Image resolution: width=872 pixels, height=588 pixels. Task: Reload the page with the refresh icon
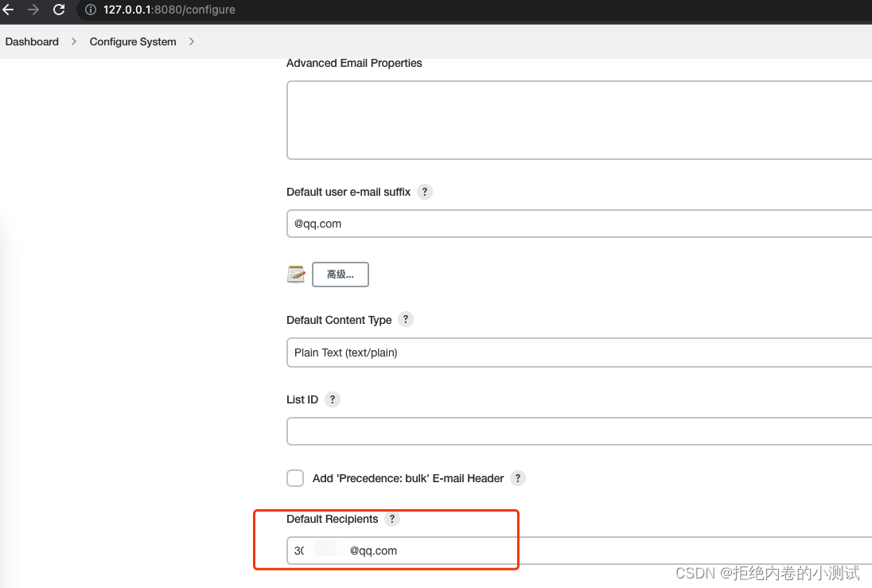click(x=59, y=10)
